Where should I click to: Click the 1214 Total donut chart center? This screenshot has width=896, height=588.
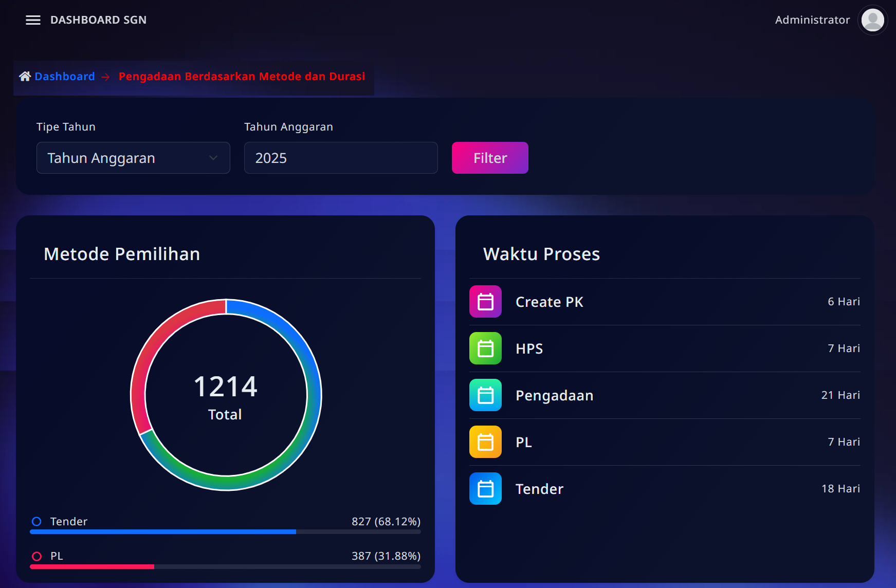pos(226,395)
